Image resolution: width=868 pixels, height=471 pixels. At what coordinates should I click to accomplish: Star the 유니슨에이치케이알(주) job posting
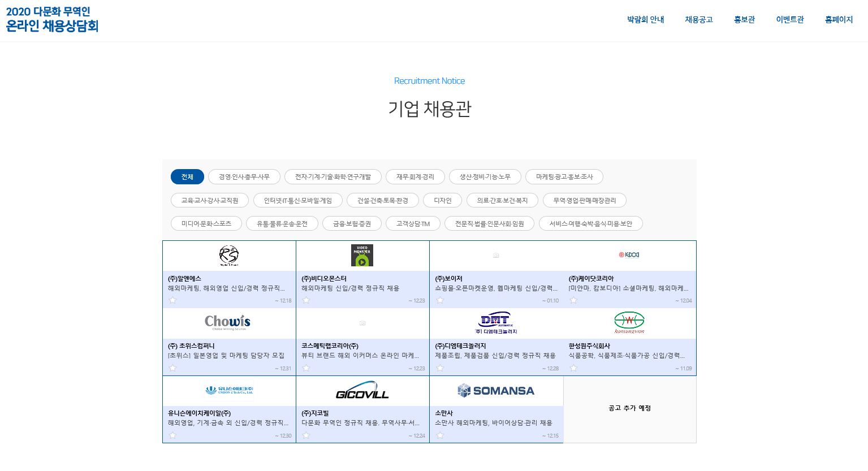coord(173,435)
